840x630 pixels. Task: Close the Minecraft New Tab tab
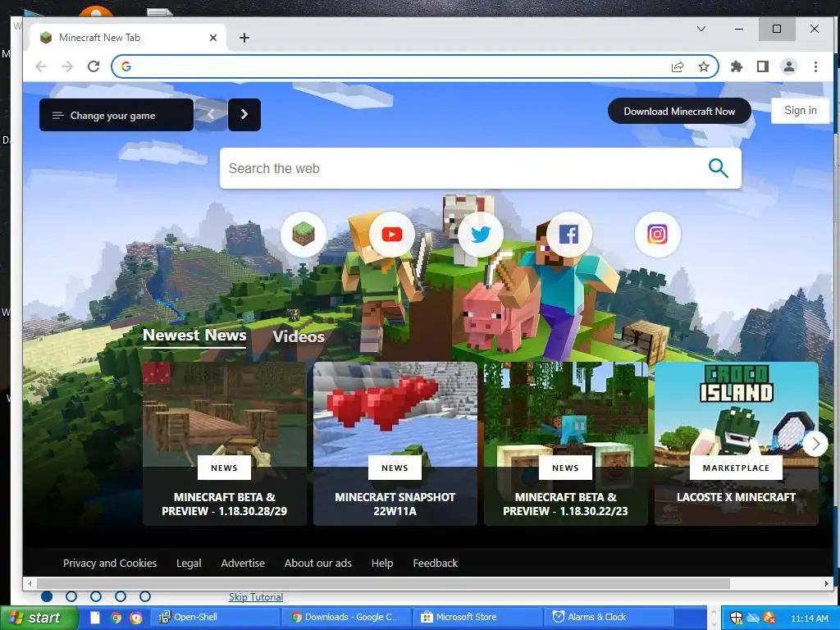pos(213,38)
